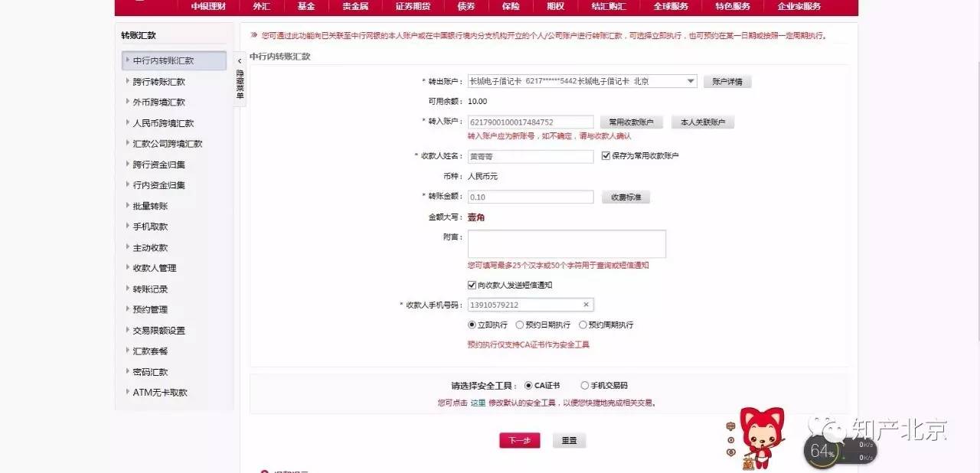Screen dimensions: 980x473
Task: Open 中行内转账汇款 in the sidebar
Action: click(175, 60)
